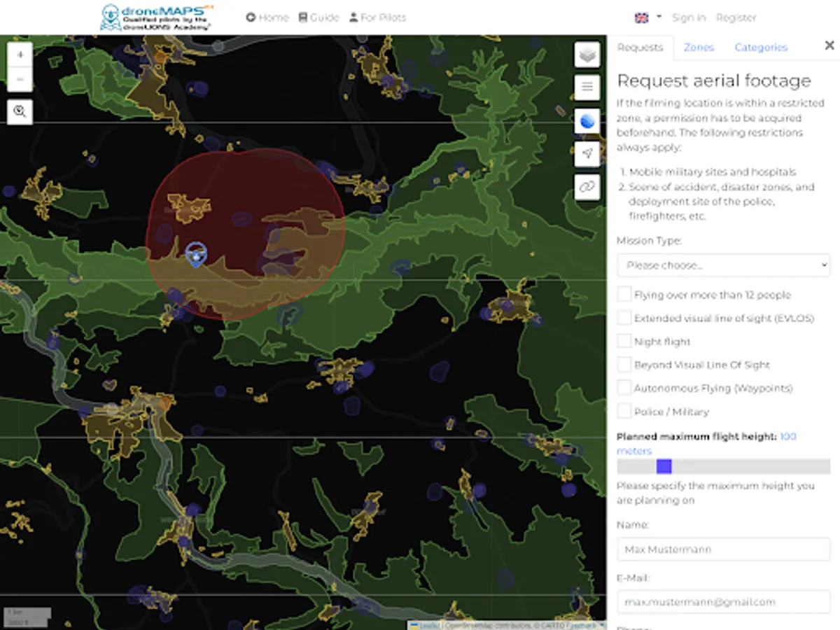Open the Categories tab
The width and height of the screenshot is (840, 630).
761,48
